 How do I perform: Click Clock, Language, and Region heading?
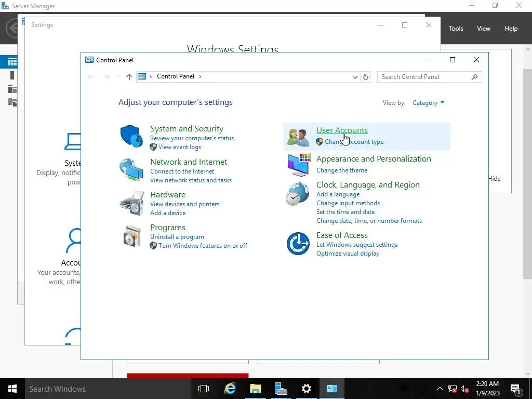[368, 185]
